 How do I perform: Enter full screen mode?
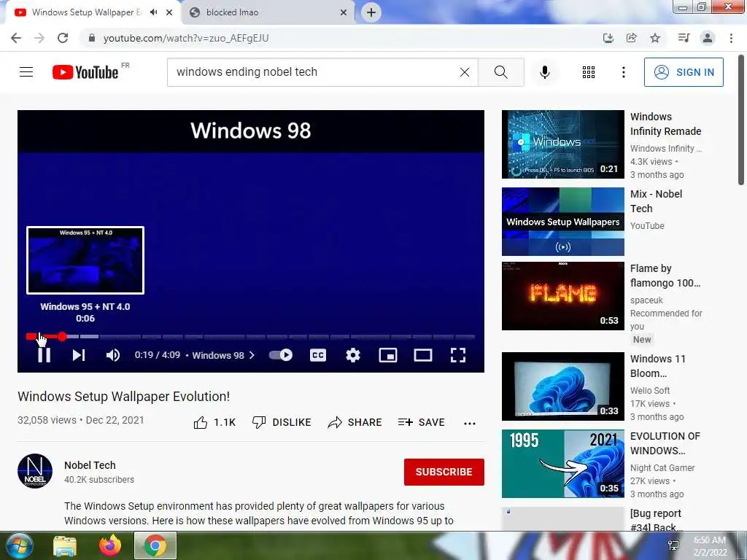[x=458, y=355]
